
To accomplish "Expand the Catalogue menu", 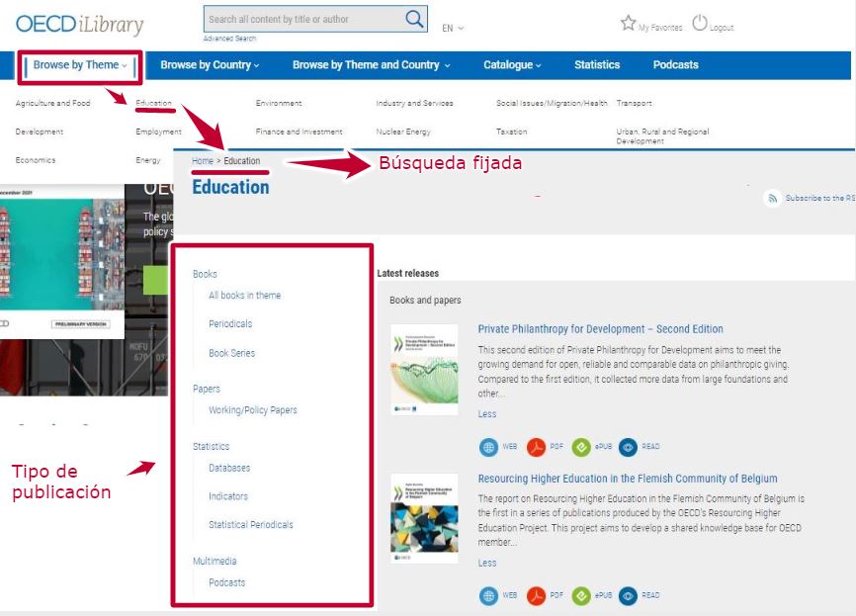I will pos(512,65).
